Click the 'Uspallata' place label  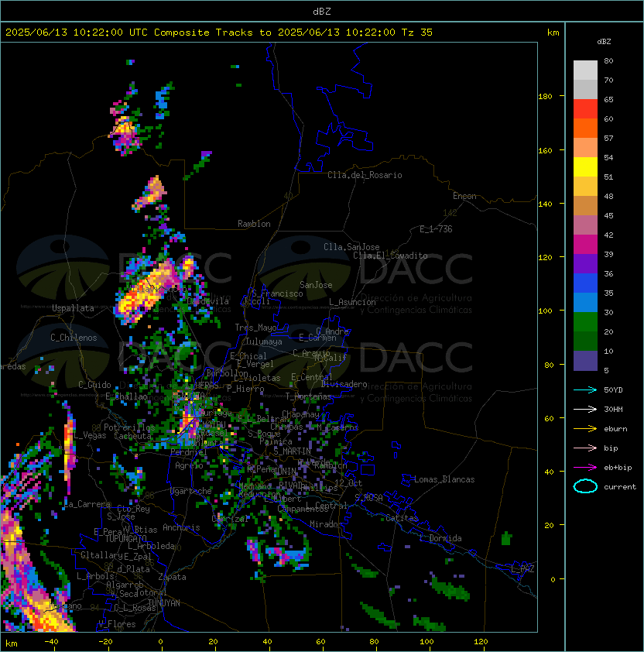(x=73, y=308)
